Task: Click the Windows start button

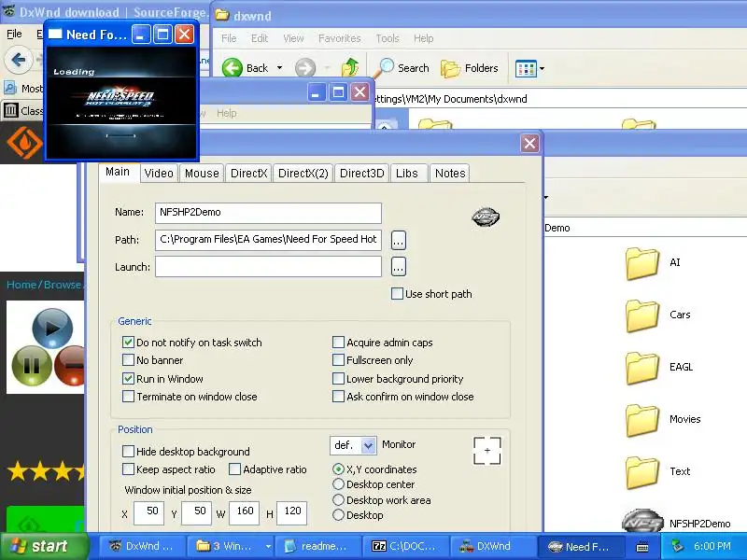Action: (x=45, y=546)
